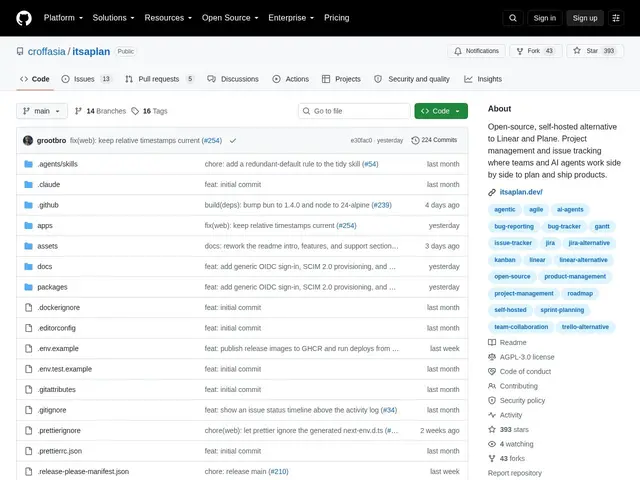Click the Go to file search field
Image resolution: width=640 pixels, height=480 pixels.
click(x=354, y=111)
